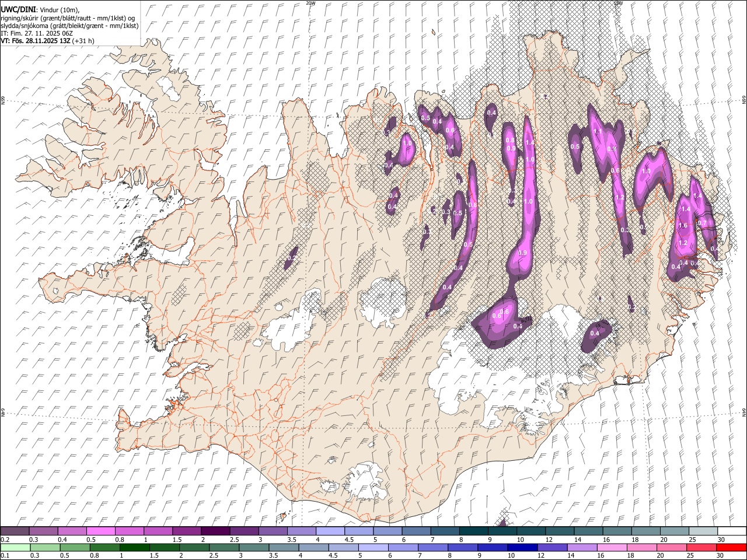Click the purple swatch labeled 1.5, top legend row

187,531
